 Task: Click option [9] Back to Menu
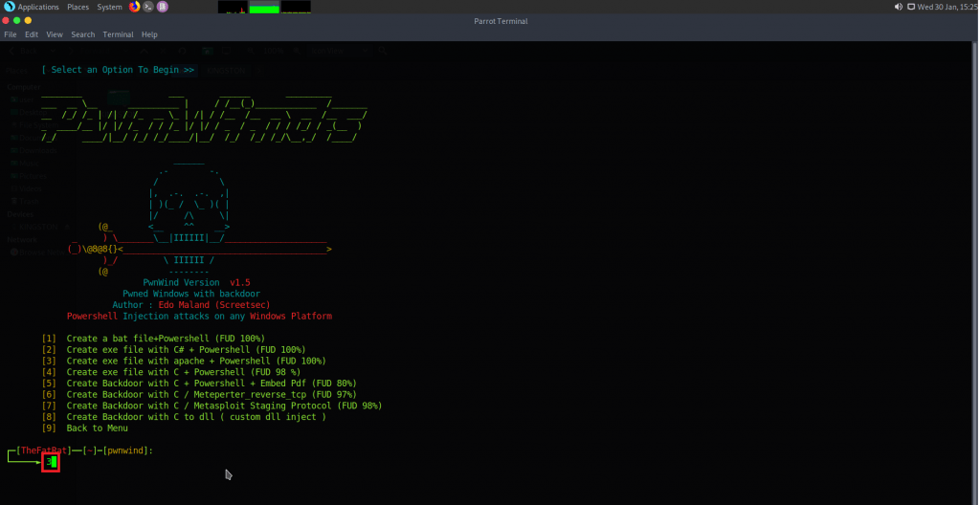click(x=84, y=428)
